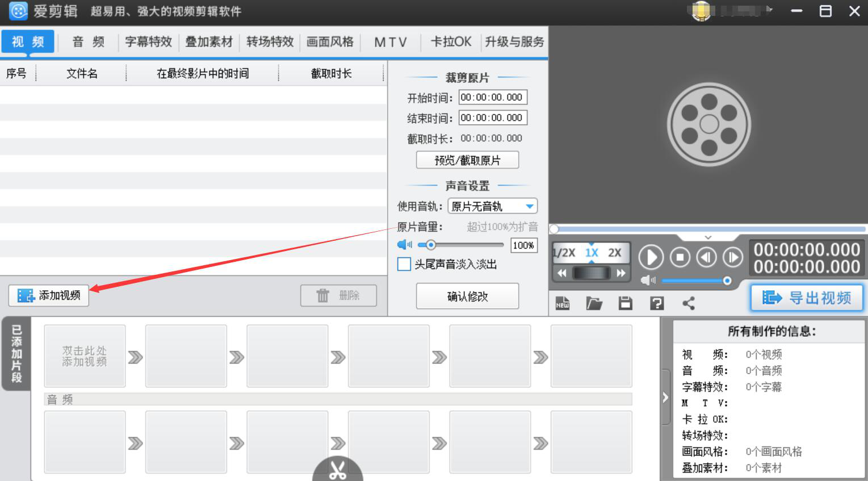Click the 文件名 column header
The width and height of the screenshot is (868, 481).
(82, 73)
